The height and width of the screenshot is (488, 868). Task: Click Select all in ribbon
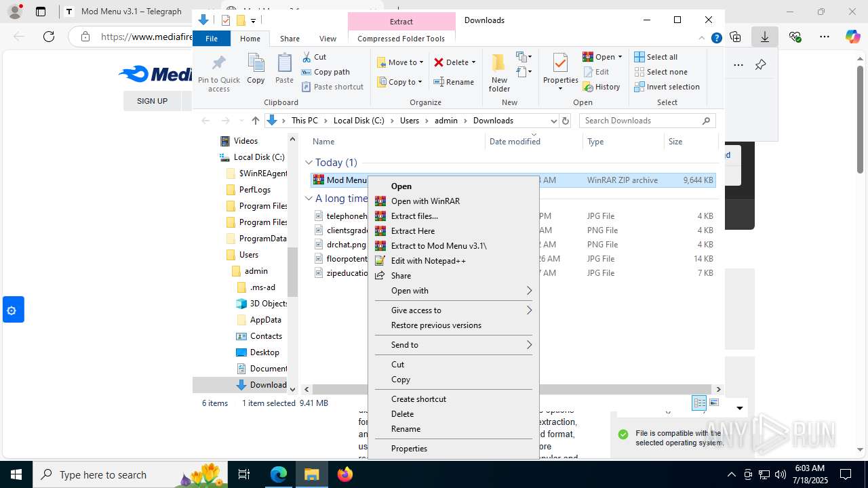(656, 57)
